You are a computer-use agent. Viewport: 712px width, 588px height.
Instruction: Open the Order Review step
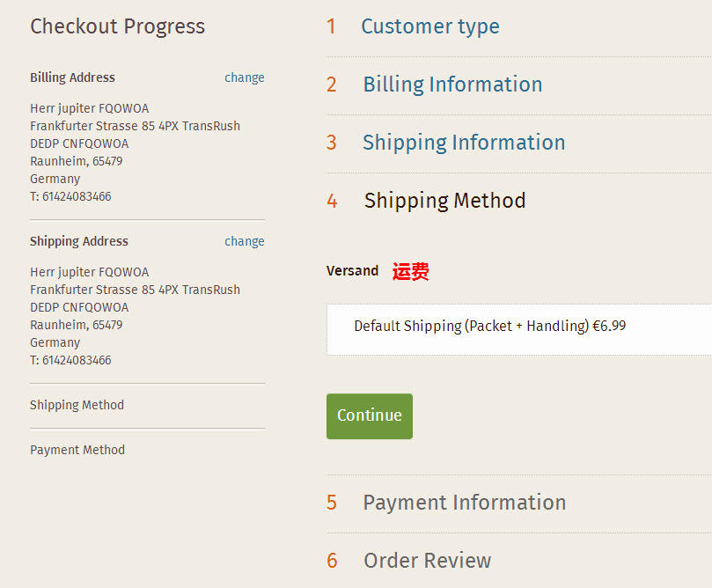pyautogui.click(x=427, y=561)
